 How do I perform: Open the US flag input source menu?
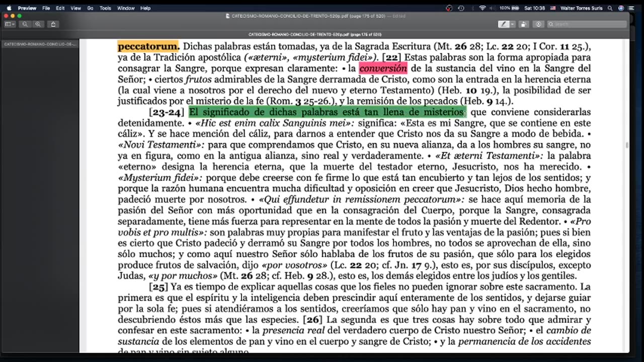point(553,8)
